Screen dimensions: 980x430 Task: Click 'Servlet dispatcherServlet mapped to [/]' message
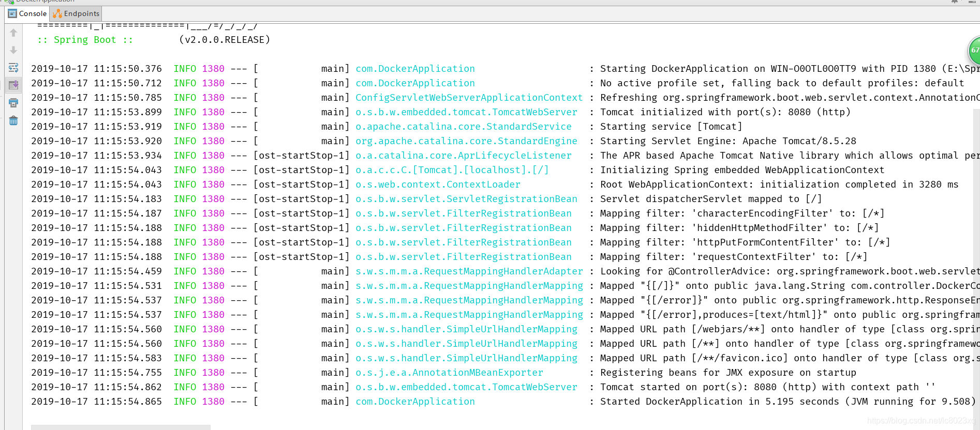coord(711,199)
